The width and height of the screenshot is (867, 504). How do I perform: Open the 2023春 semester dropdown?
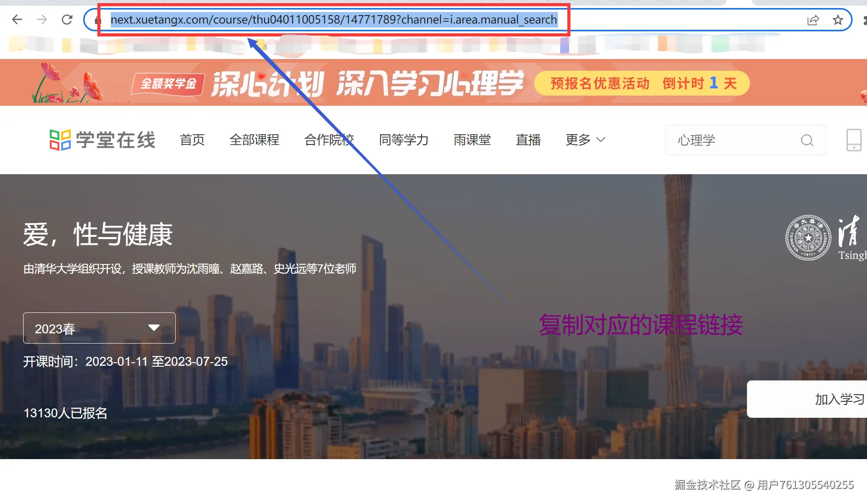pos(99,328)
